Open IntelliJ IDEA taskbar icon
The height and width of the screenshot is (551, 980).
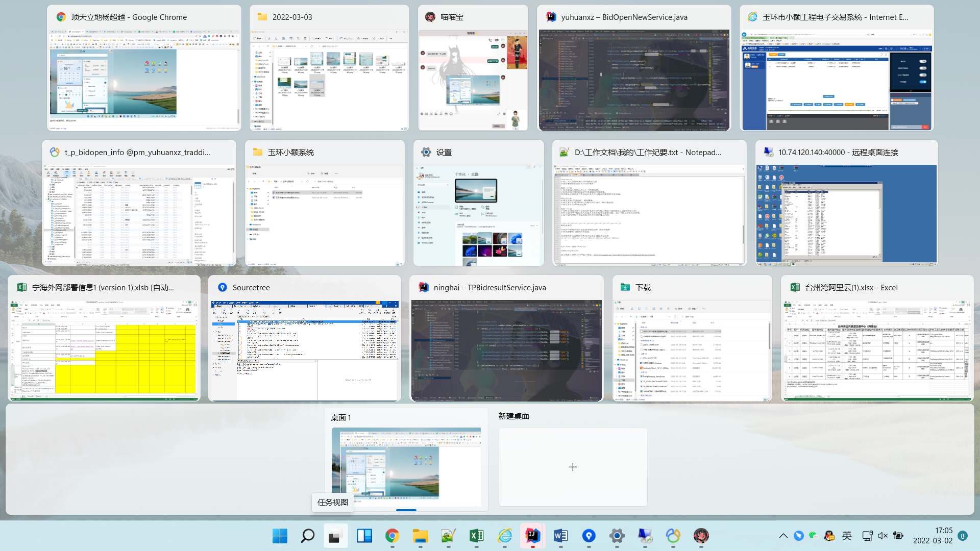(533, 536)
